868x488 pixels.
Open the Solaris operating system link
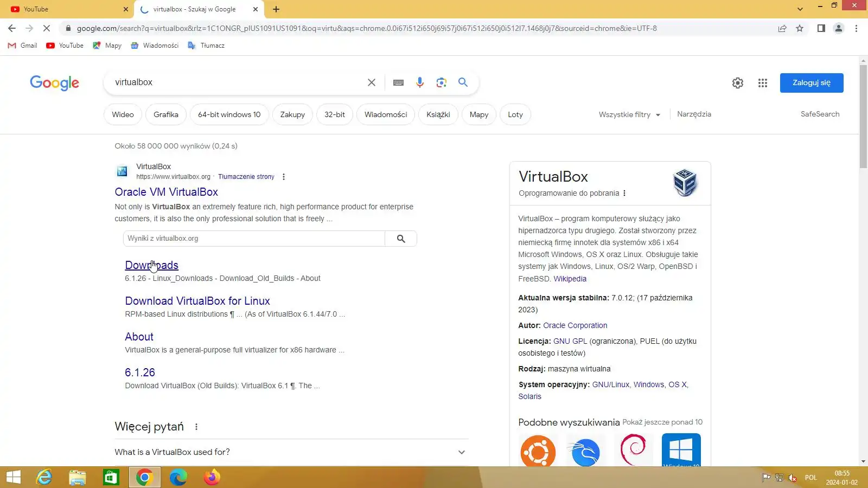click(530, 396)
